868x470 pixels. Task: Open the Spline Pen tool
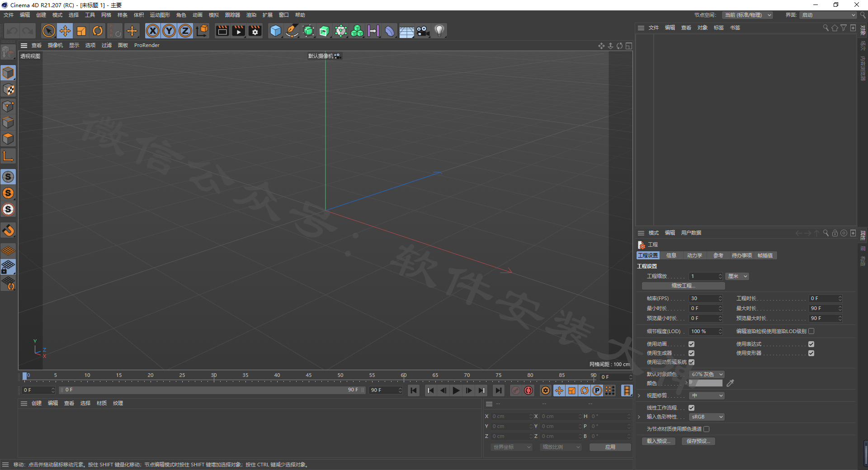(x=292, y=31)
